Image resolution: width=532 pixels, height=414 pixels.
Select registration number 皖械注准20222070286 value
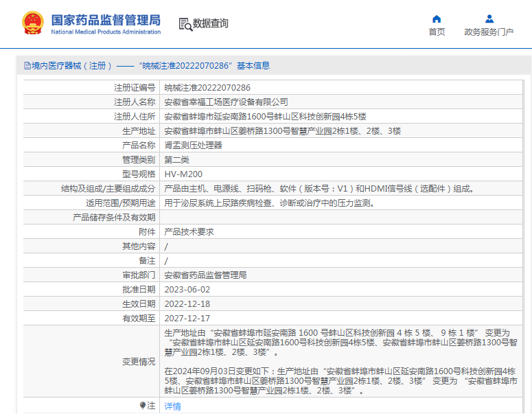pyautogui.click(x=207, y=88)
